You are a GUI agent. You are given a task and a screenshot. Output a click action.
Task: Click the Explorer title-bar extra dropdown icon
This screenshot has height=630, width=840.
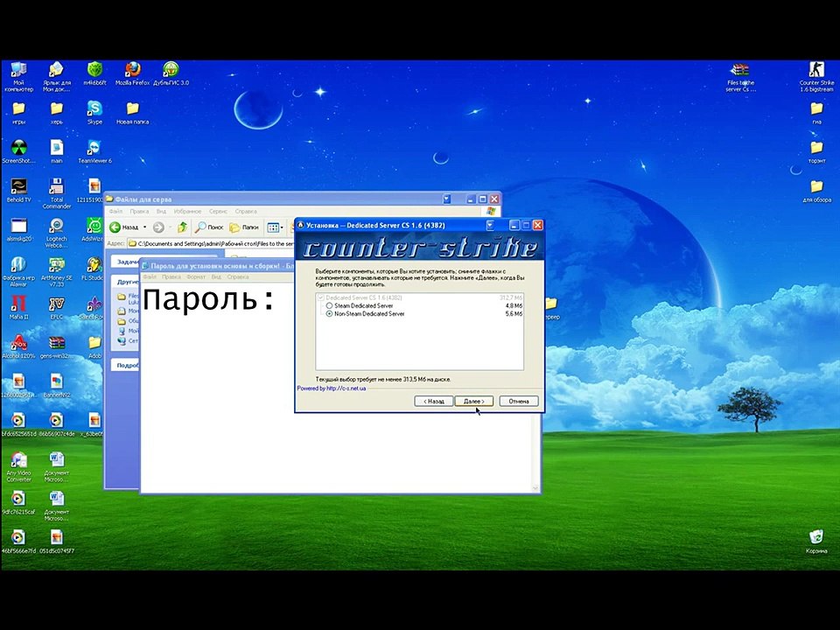[447, 199]
